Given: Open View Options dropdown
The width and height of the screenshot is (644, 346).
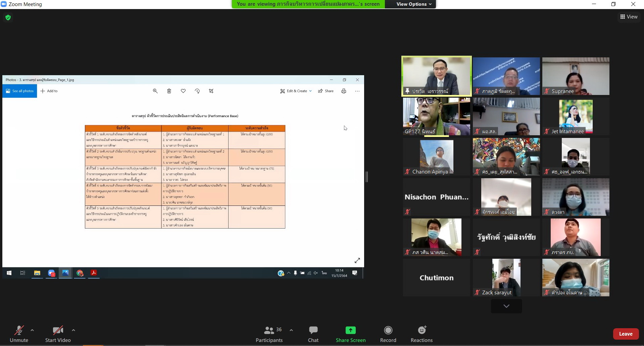Looking at the screenshot, I should 413,4.
